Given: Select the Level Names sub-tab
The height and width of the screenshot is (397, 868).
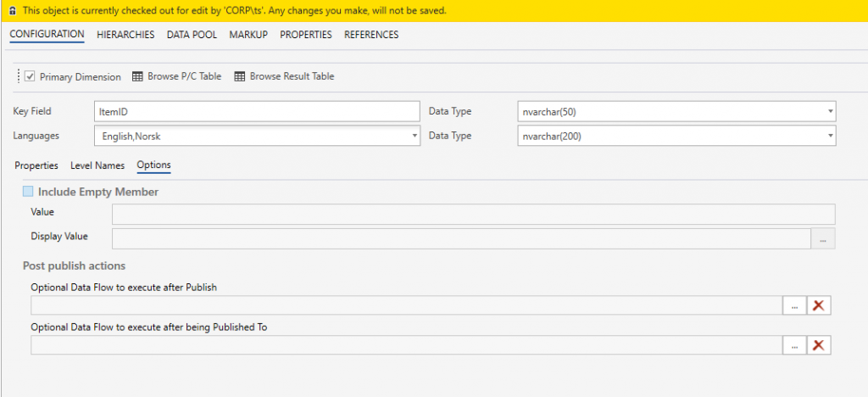Looking at the screenshot, I should pyautogui.click(x=97, y=165).
